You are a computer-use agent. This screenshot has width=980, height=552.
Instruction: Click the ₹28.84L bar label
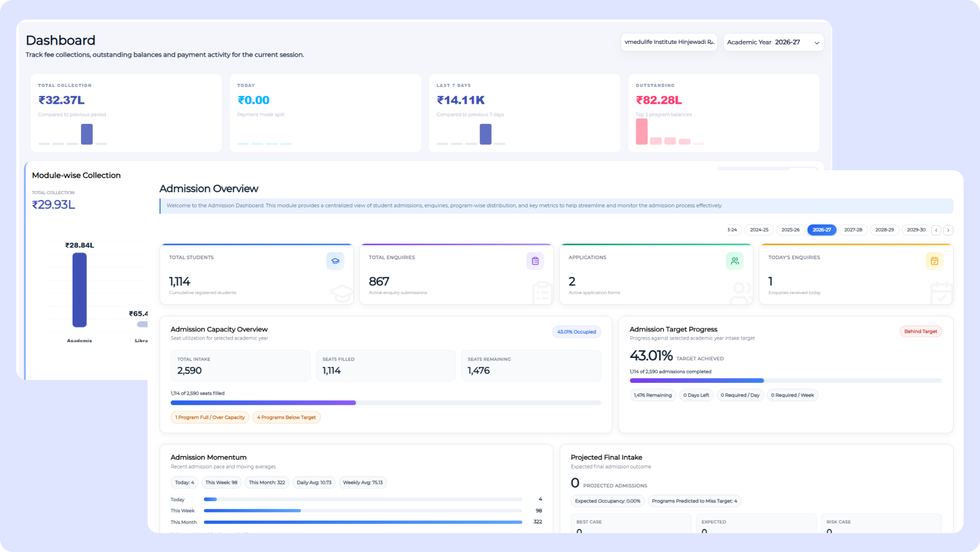click(x=79, y=245)
